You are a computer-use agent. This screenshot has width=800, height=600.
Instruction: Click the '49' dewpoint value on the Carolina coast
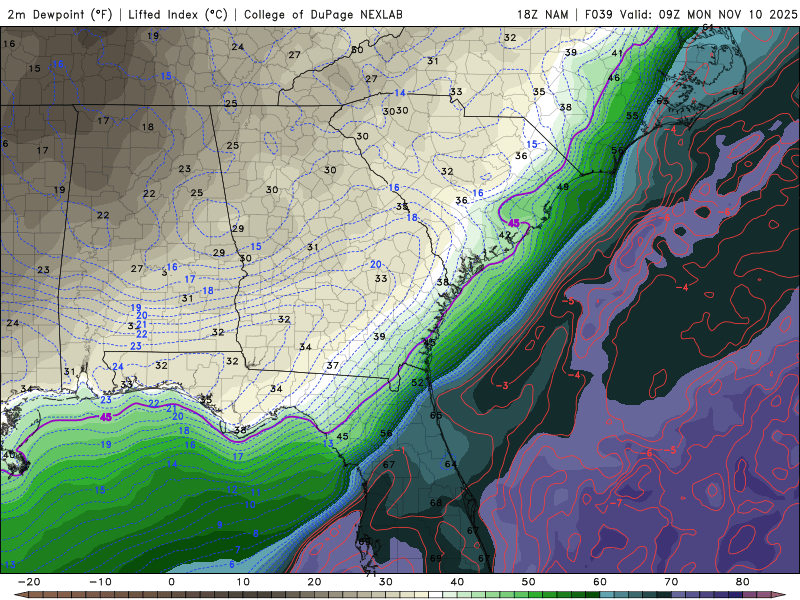pos(563,187)
